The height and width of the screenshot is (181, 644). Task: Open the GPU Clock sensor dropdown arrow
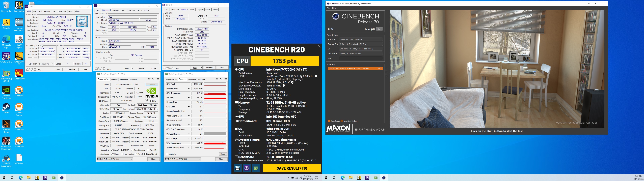pyautogui.click(x=189, y=84)
